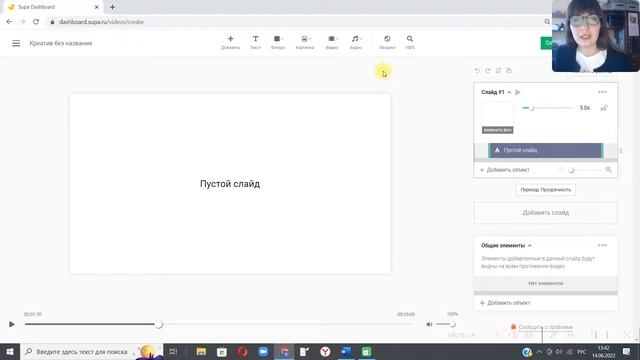Viewport: 640px width, 360px height.
Task: Open the Картинка image dropdown
Action: [305, 42]
